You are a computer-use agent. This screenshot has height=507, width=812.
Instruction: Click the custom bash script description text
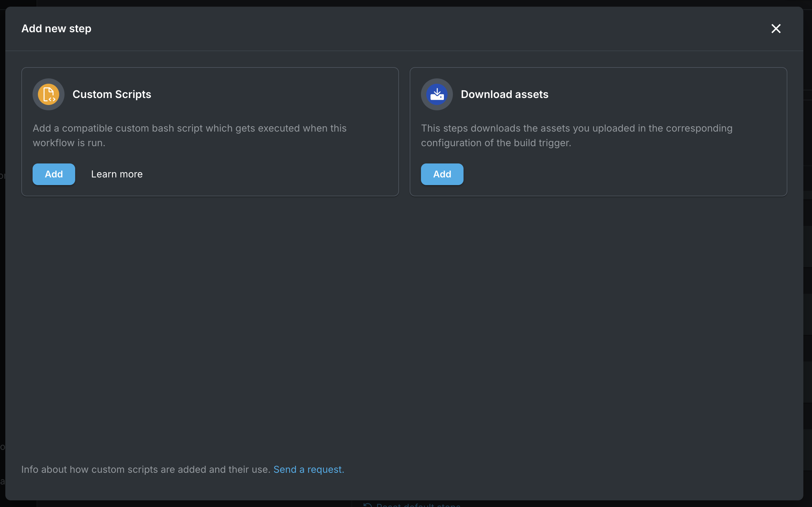190,136
